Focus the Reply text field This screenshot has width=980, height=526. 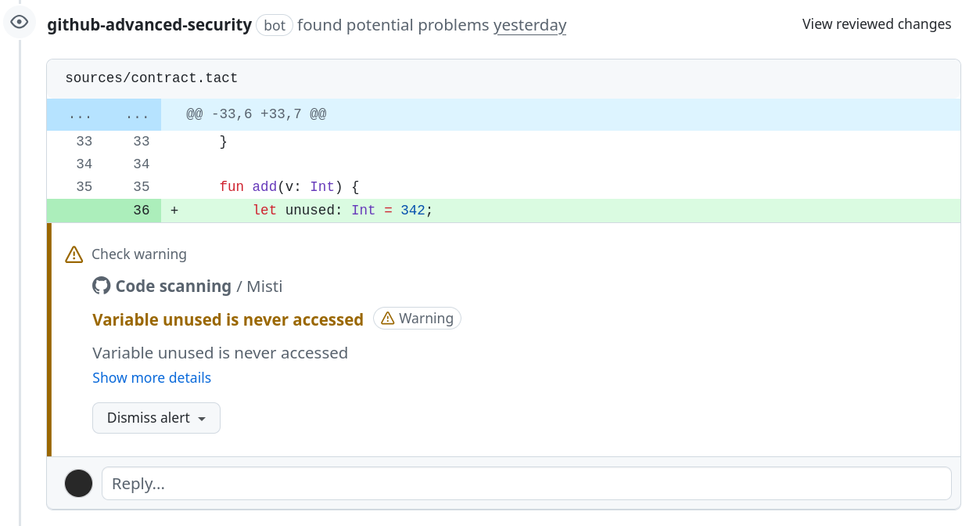click(x=526, y=484)
